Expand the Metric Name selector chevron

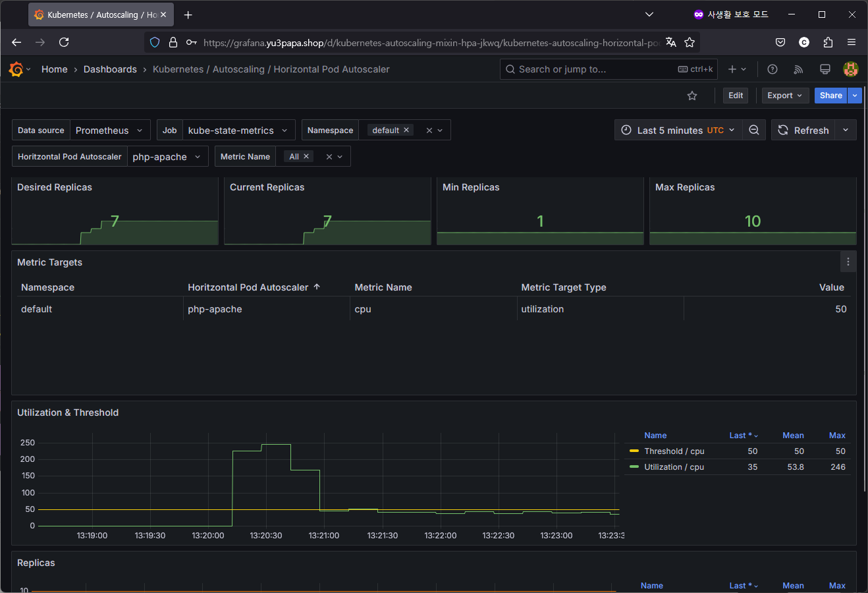pos(340,157)
